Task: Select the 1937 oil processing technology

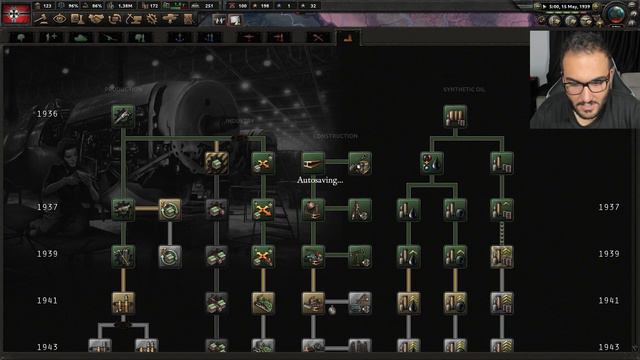Action: [x=409, y=209]
